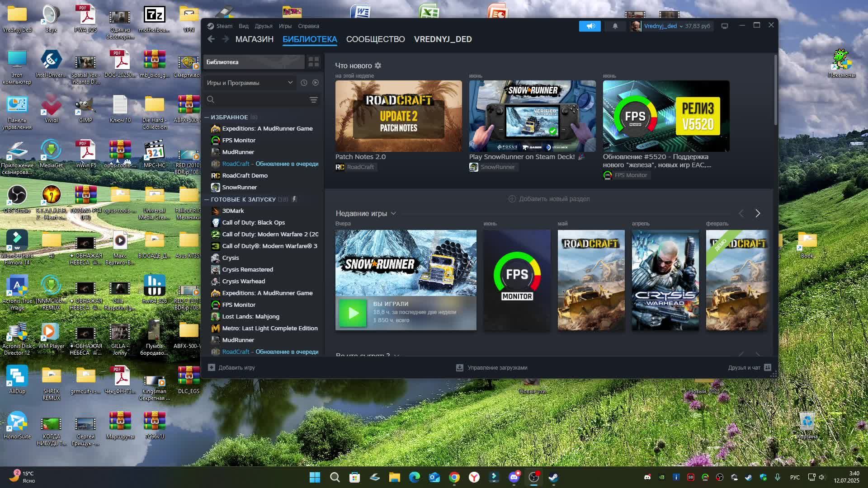Open the advanced filter icon beside library search

(313, 99)
